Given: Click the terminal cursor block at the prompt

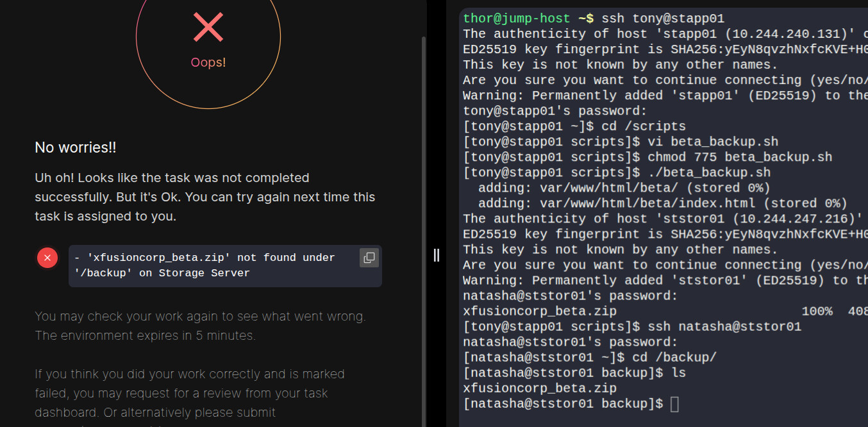Looking at the screenshot, I should (x=674, y=404).
